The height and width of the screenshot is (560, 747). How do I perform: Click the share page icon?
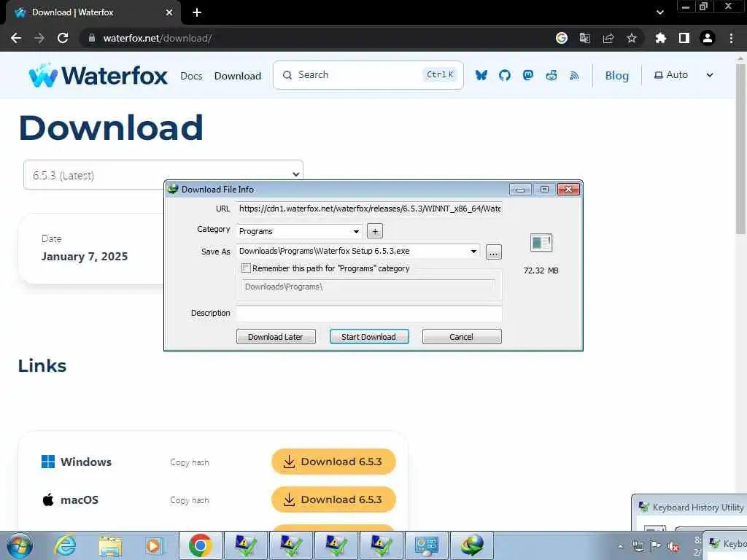pos(608,38)
